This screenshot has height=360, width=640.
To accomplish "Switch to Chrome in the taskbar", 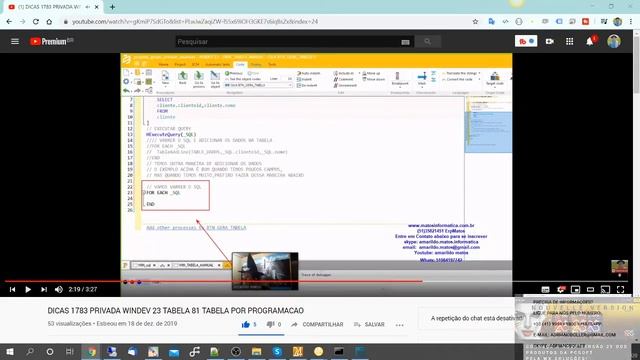I will tap(91, 351).
